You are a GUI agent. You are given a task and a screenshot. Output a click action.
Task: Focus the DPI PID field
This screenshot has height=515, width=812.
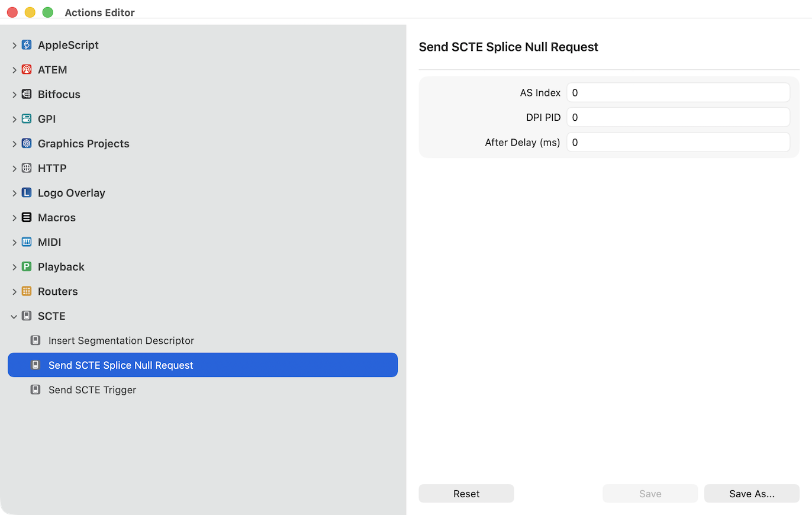(678, 117)
